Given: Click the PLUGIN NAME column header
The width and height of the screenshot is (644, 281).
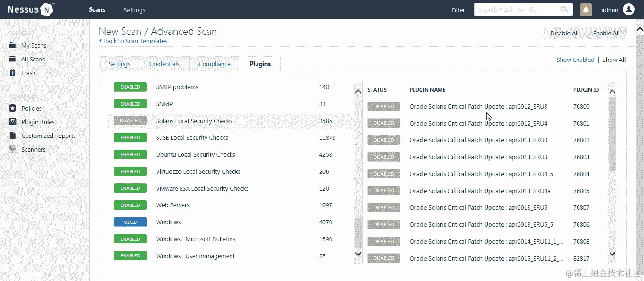Looking at the screenshot, I should 427,90.
